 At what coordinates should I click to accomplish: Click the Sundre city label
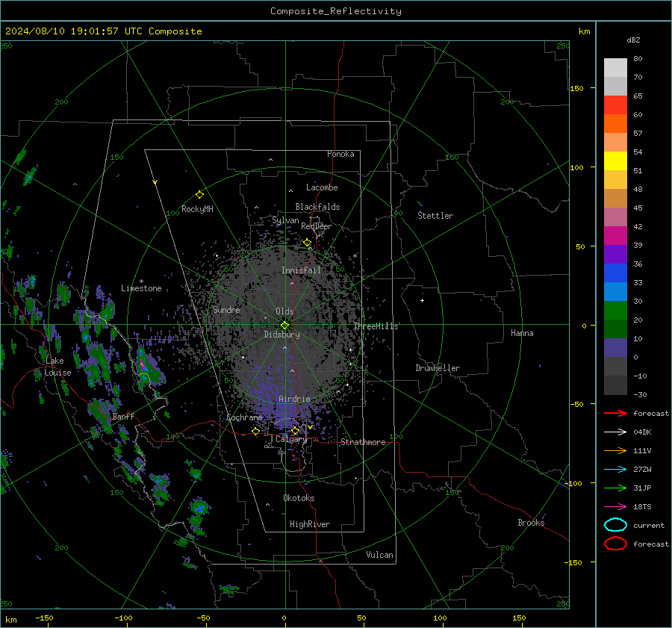coord(226,309)
